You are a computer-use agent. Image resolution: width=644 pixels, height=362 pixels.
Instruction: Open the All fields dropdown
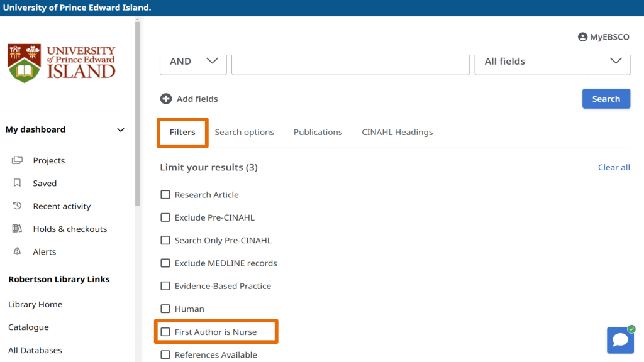552,62
